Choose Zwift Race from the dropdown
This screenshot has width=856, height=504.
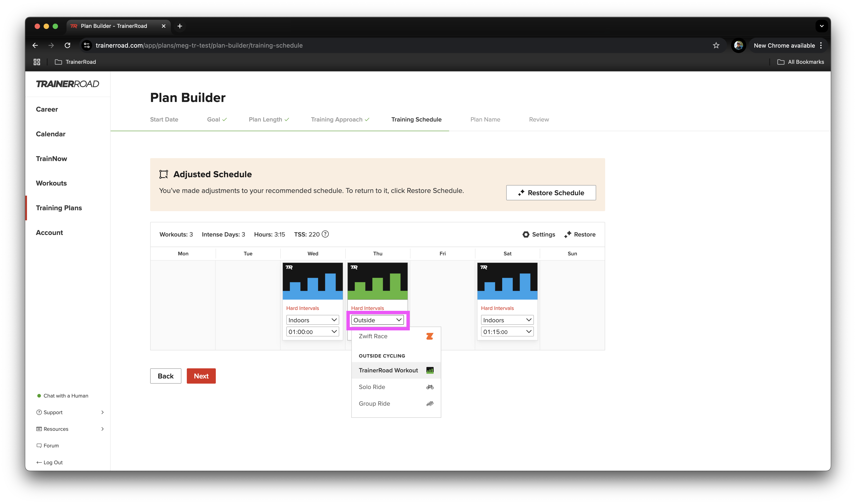pyautogui.click(x=396, y=336)
